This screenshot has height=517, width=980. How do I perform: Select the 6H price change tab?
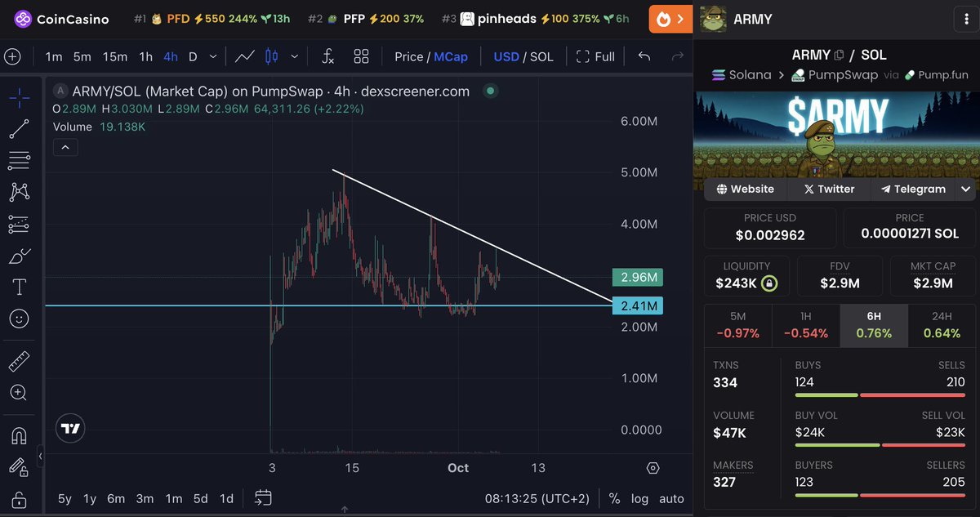coord(873,325)
